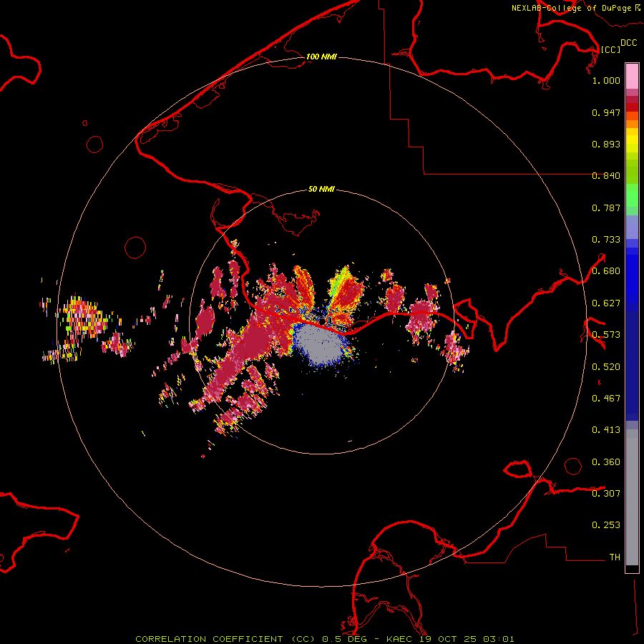The image size is (644, 644).
Task: Click the DCC product label
Action: [x=628, y=43]
